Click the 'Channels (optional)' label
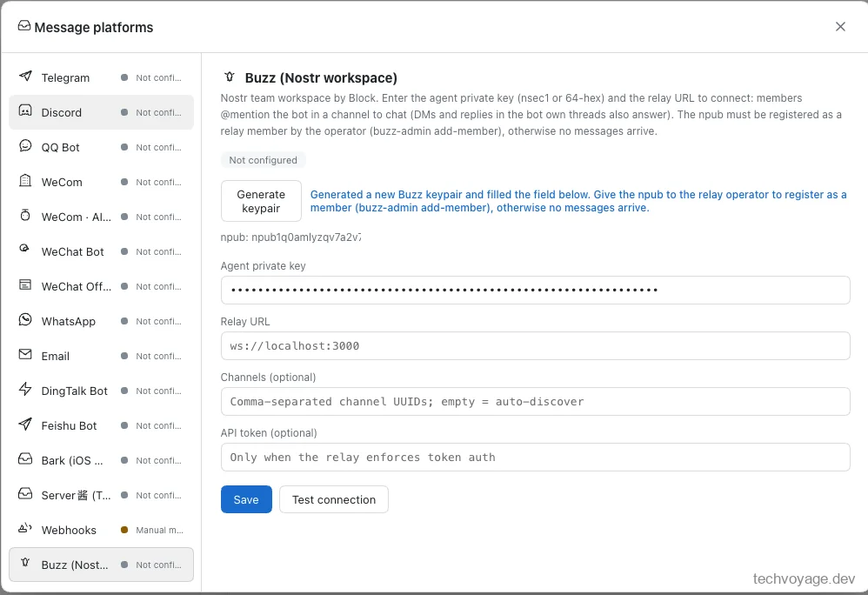868x595 pixels. 268,377
